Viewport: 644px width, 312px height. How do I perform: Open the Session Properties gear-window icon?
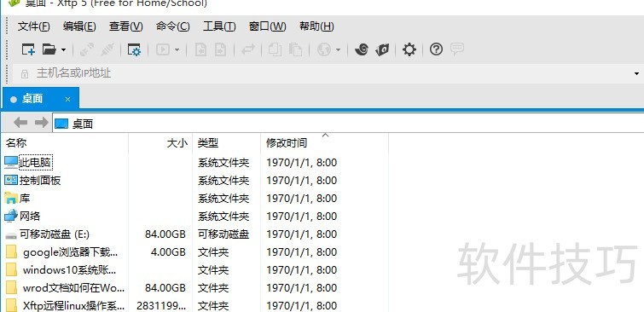click(x=134, y=49)
